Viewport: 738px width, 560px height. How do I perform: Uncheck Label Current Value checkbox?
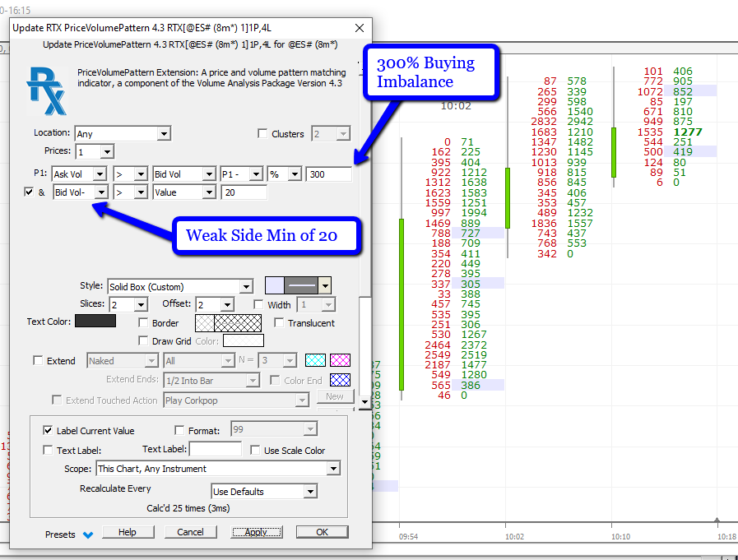(48, 430)
